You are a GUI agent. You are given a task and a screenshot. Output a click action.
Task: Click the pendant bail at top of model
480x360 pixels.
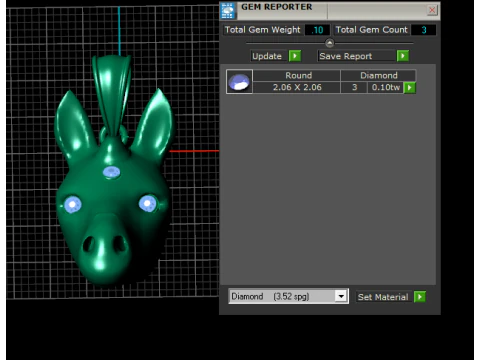[113, 95]
